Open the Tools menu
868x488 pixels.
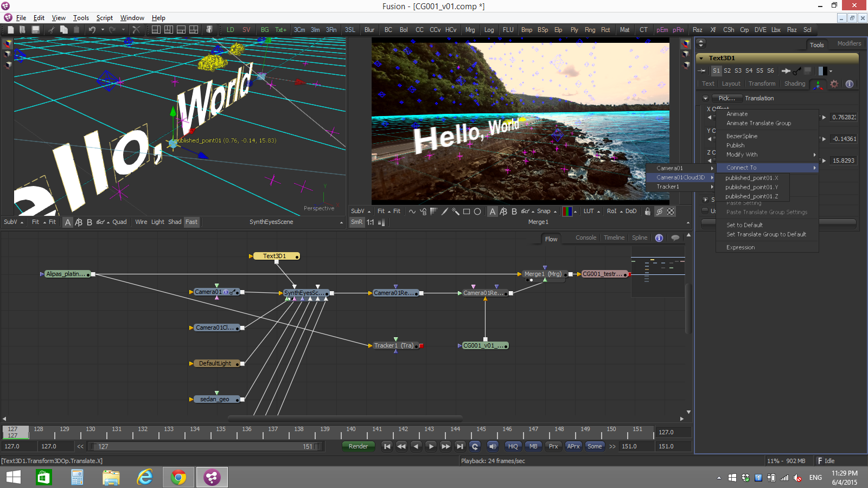point(81,18)
